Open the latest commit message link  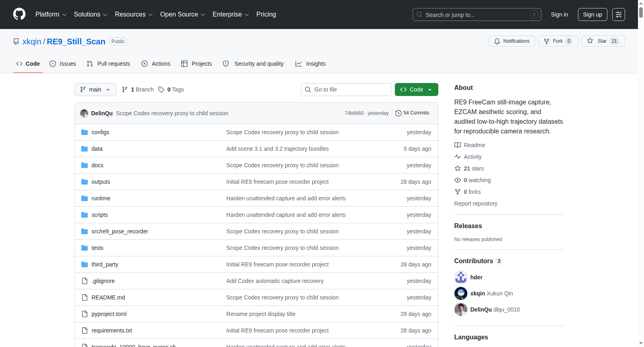[x=172, y=113]
